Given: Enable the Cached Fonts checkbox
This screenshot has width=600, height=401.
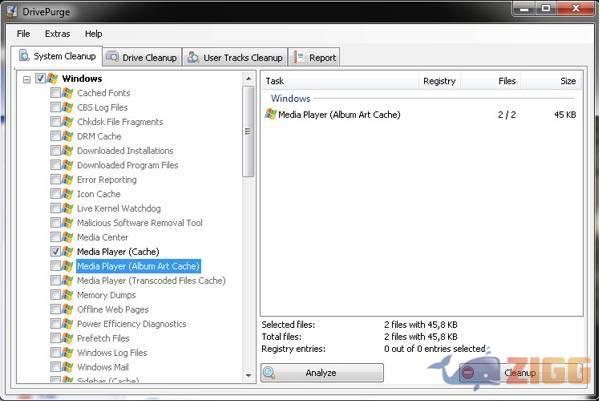Looking at the screenshot, I should tap(55, 93).
